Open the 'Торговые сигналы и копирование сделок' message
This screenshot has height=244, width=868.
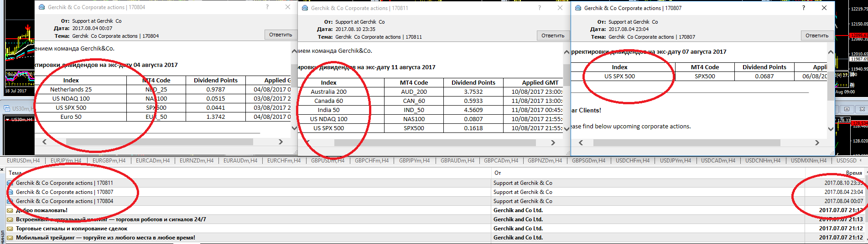pos(72,229)
